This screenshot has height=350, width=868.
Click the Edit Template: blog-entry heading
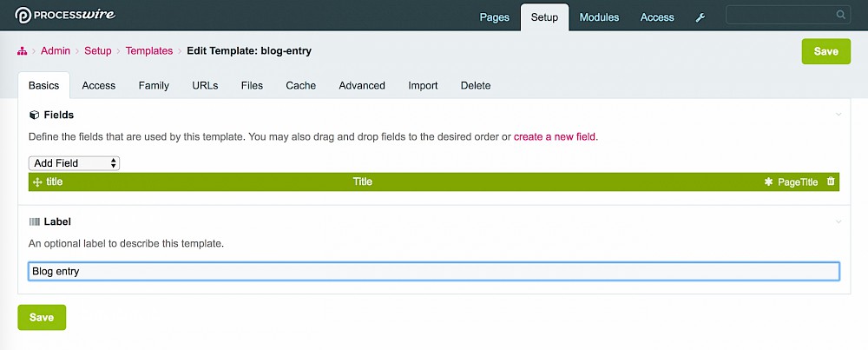pos(249,51)
